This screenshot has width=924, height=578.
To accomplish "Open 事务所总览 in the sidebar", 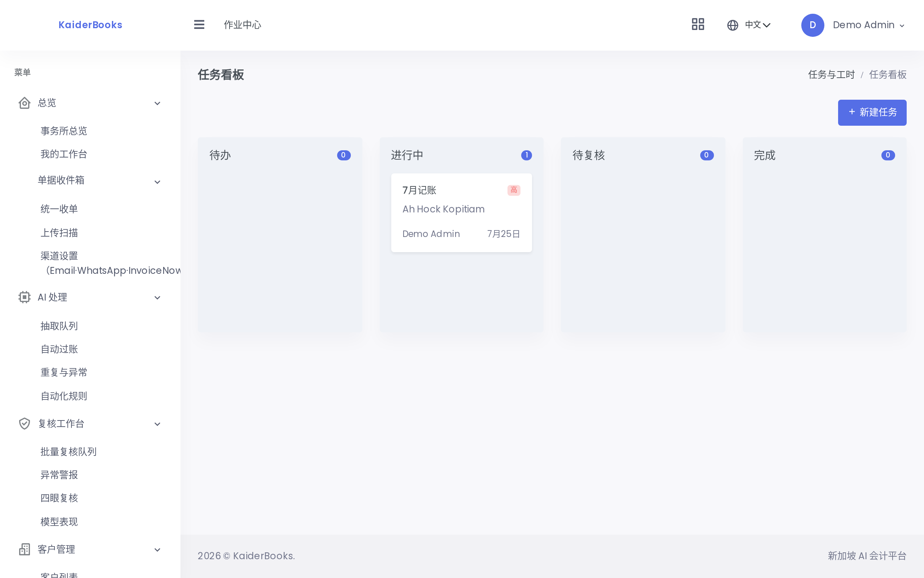I will click(64, 131).
